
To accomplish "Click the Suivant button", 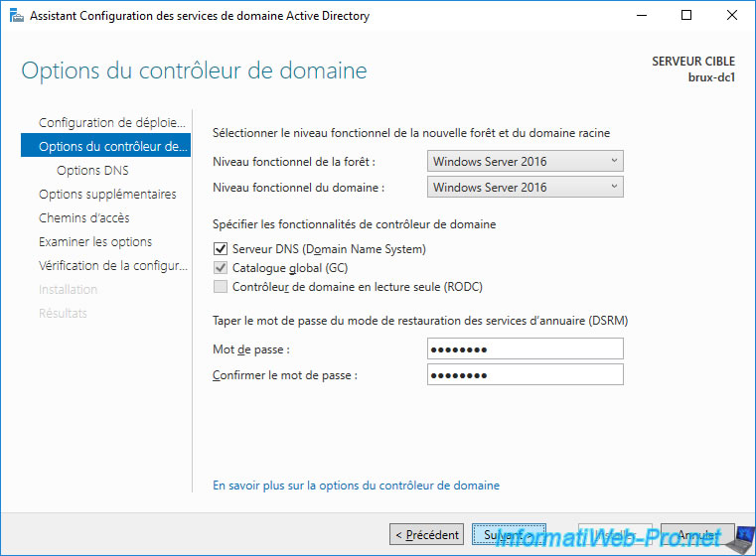I will tap(509, 534).
